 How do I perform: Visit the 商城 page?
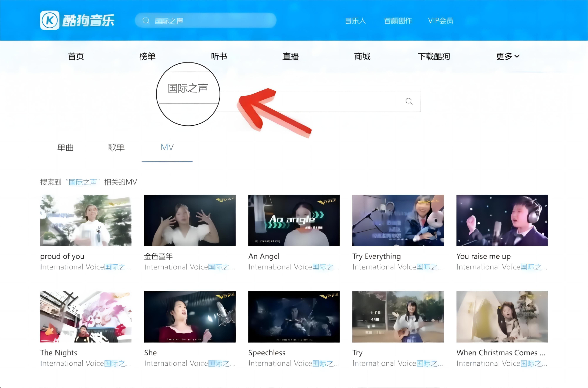[x=362, y=56]
